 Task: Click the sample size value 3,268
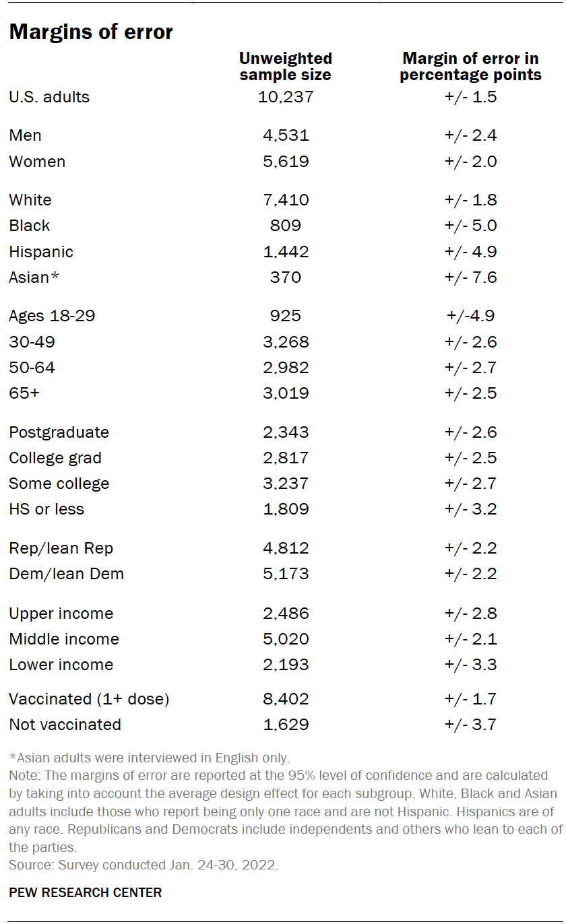[286, 342]
